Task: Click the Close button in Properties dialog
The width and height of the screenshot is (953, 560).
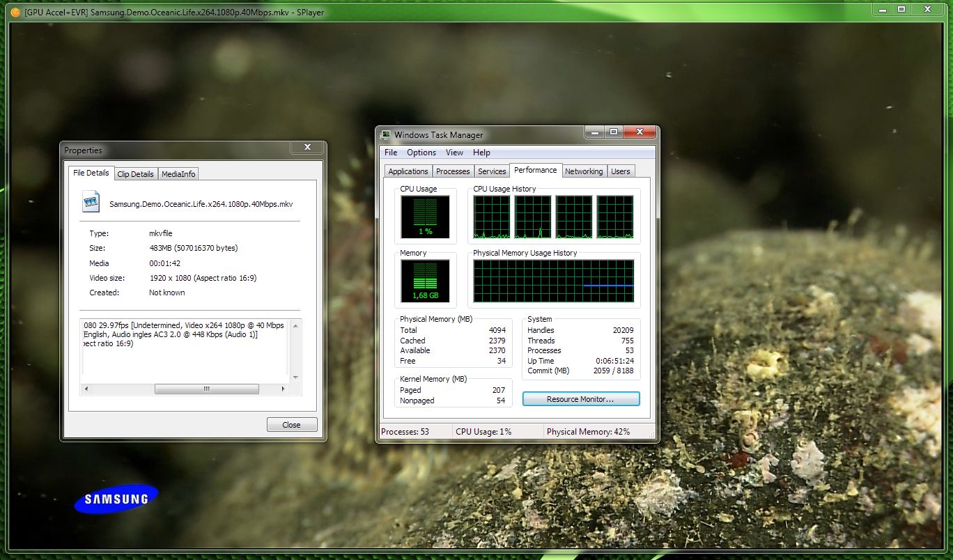Action: coord(291,425)
